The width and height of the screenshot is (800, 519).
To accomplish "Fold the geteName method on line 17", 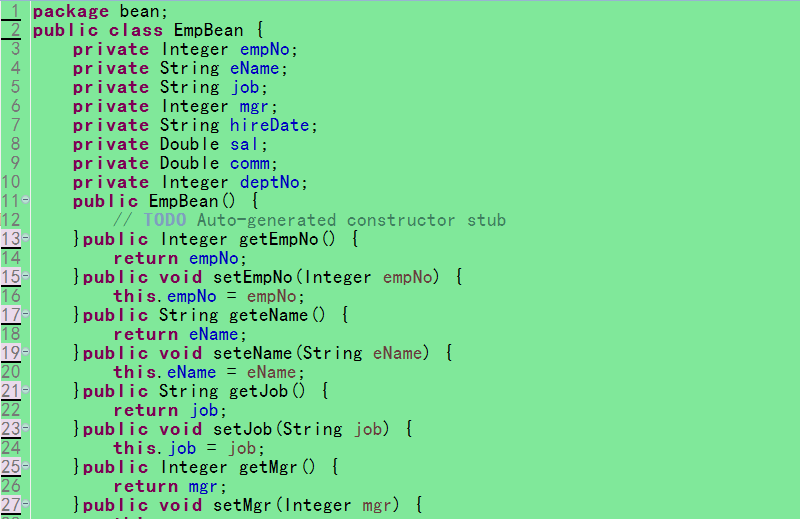I will coord(25,315).
